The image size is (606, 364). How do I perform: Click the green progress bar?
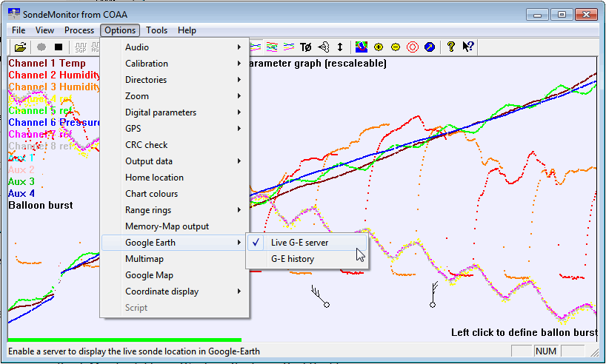124,340
